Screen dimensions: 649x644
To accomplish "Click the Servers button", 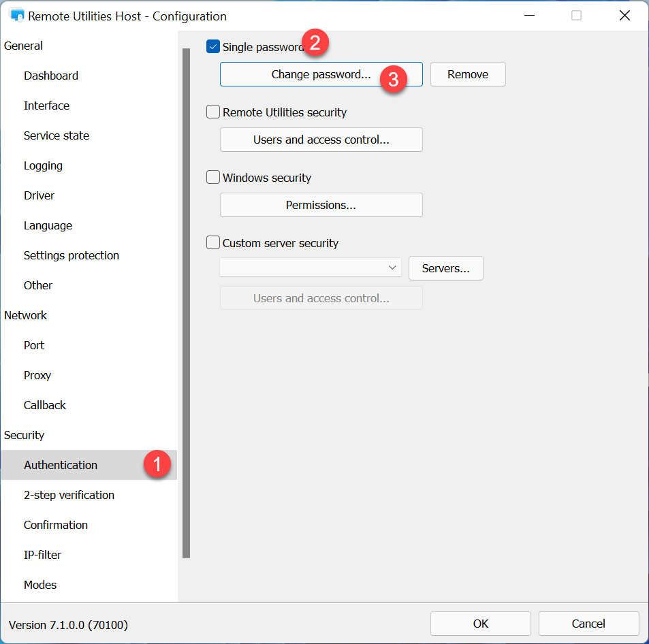I will coord(445,268).
